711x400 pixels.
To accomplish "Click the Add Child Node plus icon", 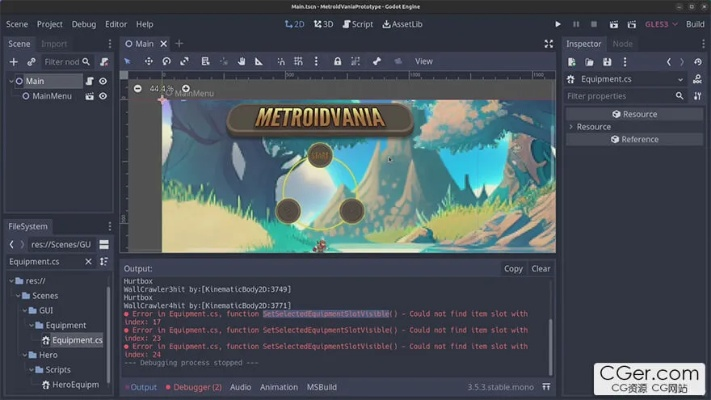I will click(x=14, y=62).
